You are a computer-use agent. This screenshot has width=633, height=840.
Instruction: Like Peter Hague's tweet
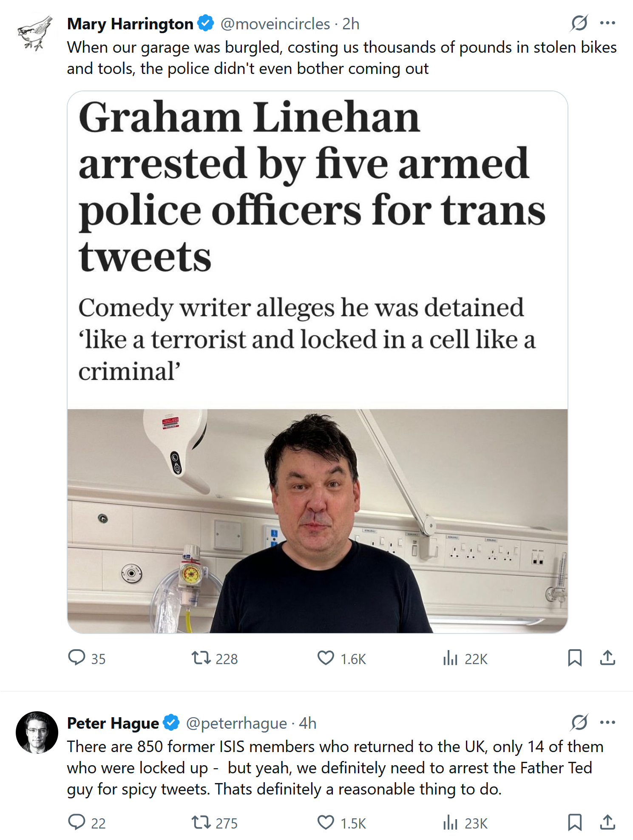pyautogui.click(x=326, y=822)
